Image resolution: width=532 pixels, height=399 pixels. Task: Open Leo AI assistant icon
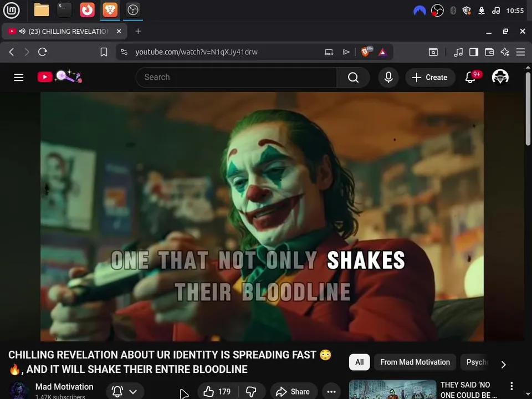coord(505,52)
